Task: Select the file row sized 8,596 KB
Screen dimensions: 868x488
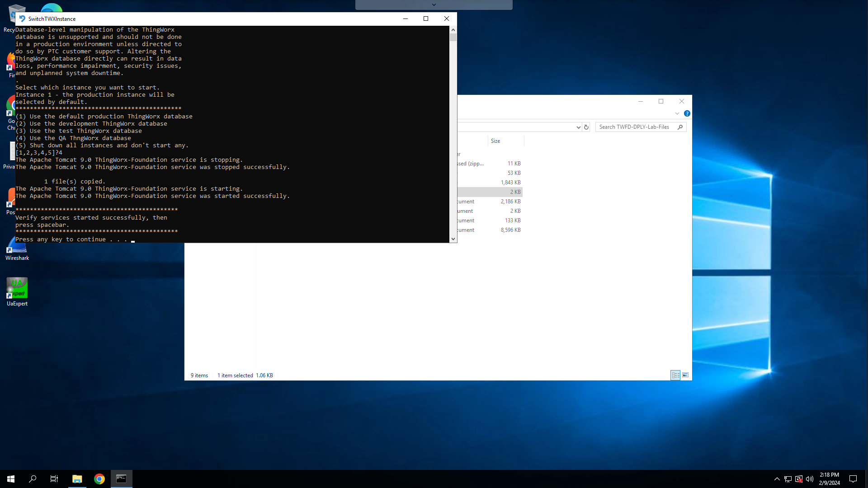Action: pos(490,230)
